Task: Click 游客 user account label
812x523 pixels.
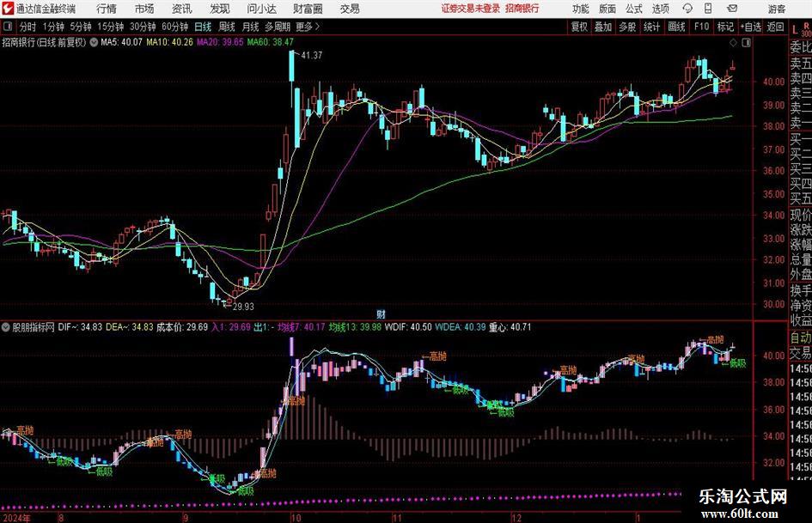Action: [x=777, y=9]
